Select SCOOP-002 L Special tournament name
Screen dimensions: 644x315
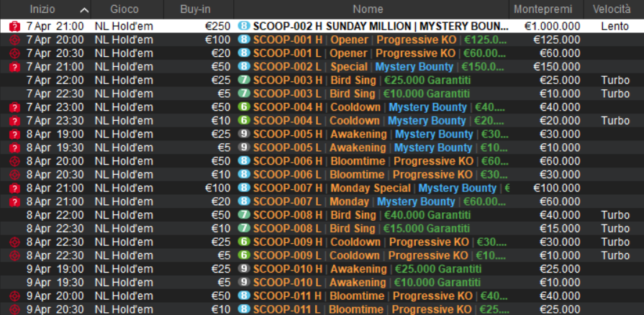click(378, 67)
